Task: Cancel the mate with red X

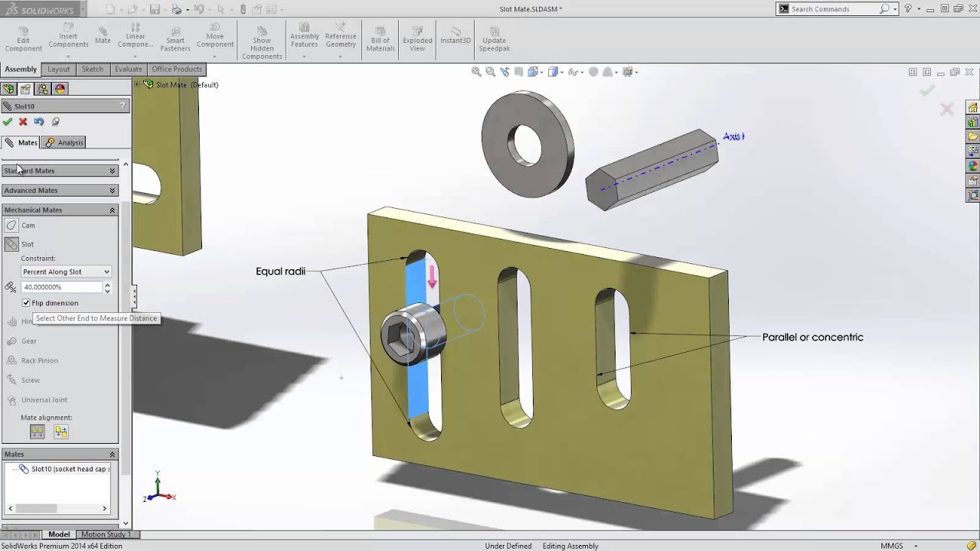Action: (23, 122)
